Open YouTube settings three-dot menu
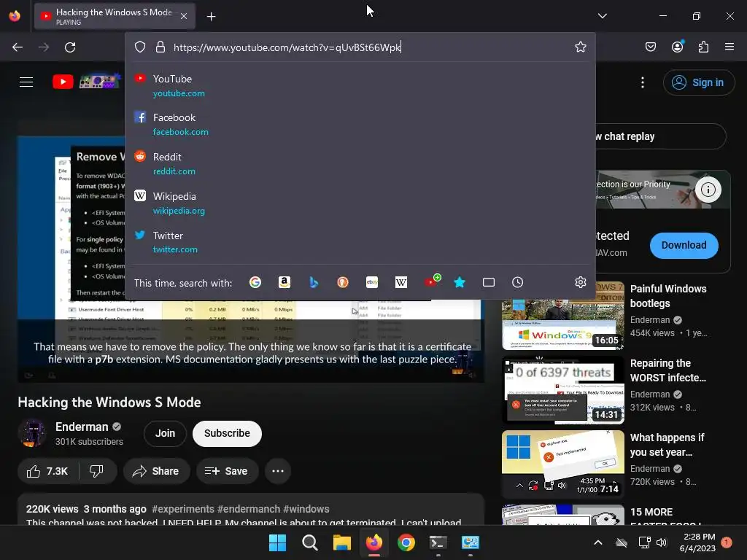The width and height of the screenshot is (747, 560). point(643,82)
